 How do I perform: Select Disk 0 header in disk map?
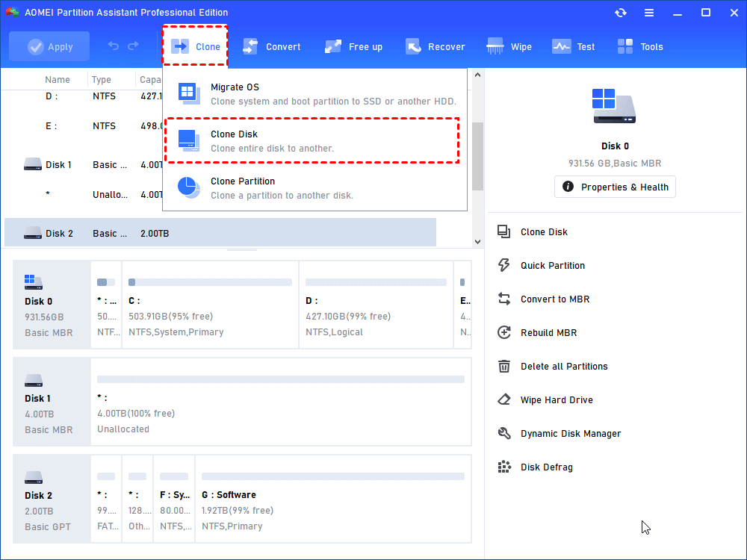(52, 305)
